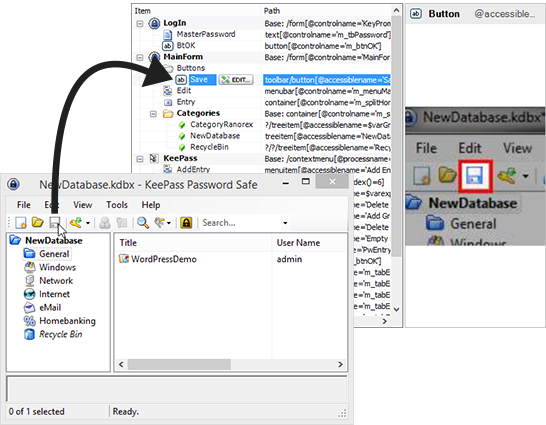Open the View menu in KeePass window

click(x=83, y=205)
